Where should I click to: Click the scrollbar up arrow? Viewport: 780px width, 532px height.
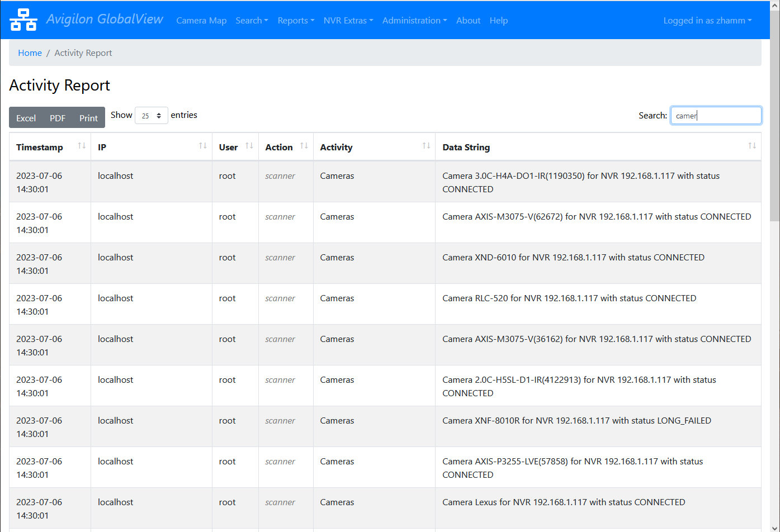(774, 4)
